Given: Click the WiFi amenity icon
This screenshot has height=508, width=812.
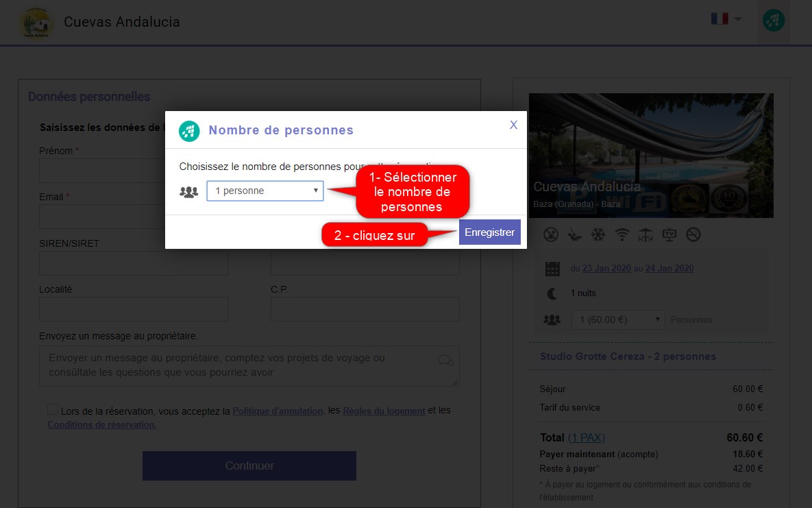Looking at the screenshot, I should (x=622, y=235).
